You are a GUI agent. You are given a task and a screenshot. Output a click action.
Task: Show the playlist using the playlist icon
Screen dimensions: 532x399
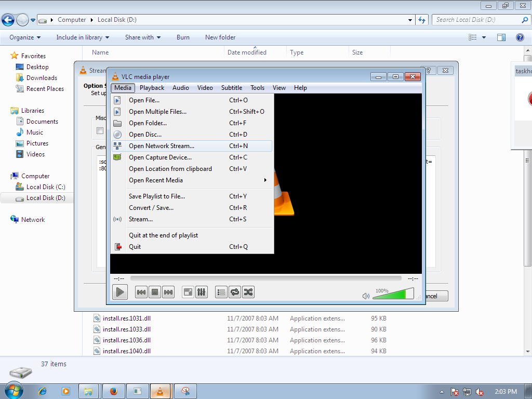(x=221, y=291)
